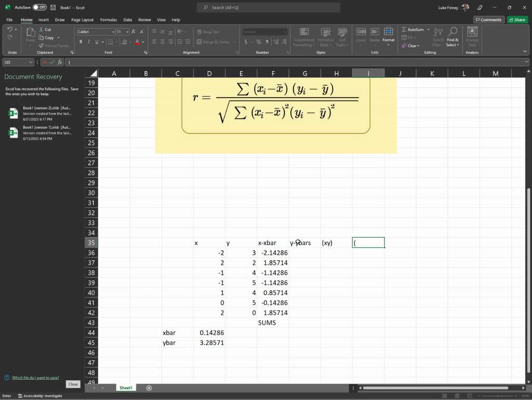Expand the Fill Color dropdown arrow
Screen dimensions: 532x400
click(129, 41)
